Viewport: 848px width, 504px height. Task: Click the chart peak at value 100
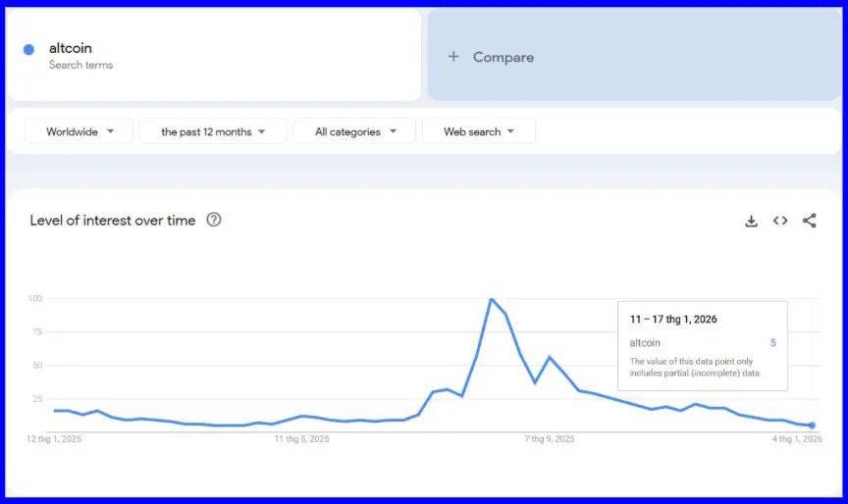[x=491, y=299]
